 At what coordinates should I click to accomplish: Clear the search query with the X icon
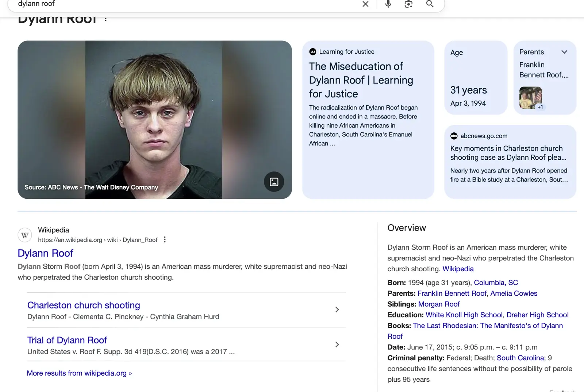pyautogui.click(x=365, y=4)
